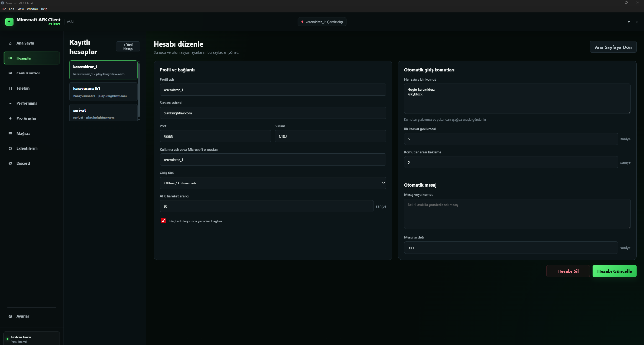The width and height of the screenshot is (644, 345).
Task: Click the Hesabı Güncelle button
Action: (614, 271)
